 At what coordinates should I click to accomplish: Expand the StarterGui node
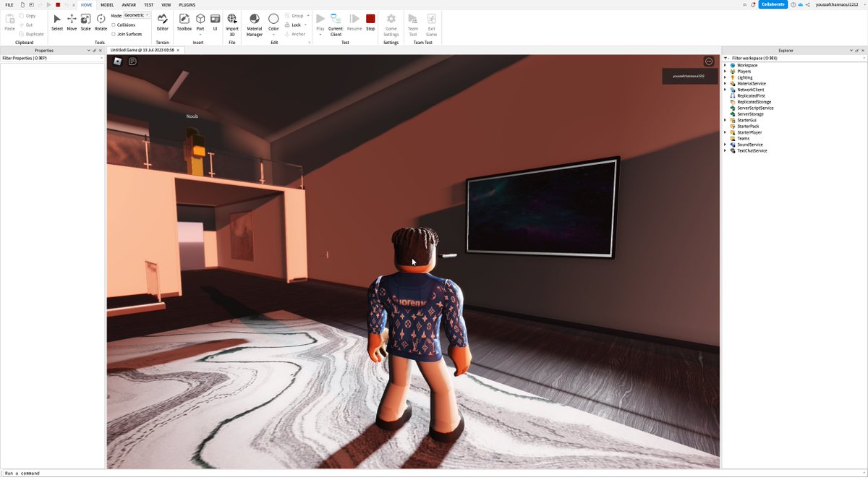725,120
